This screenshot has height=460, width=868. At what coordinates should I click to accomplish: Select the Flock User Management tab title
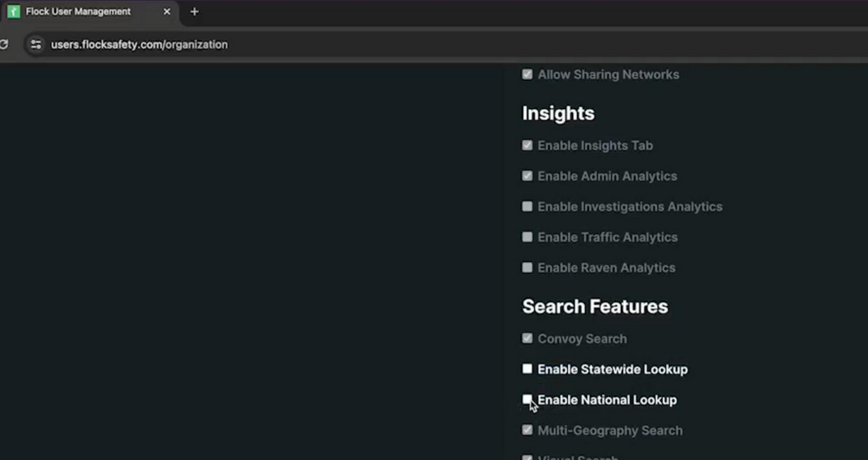[78, 11]
